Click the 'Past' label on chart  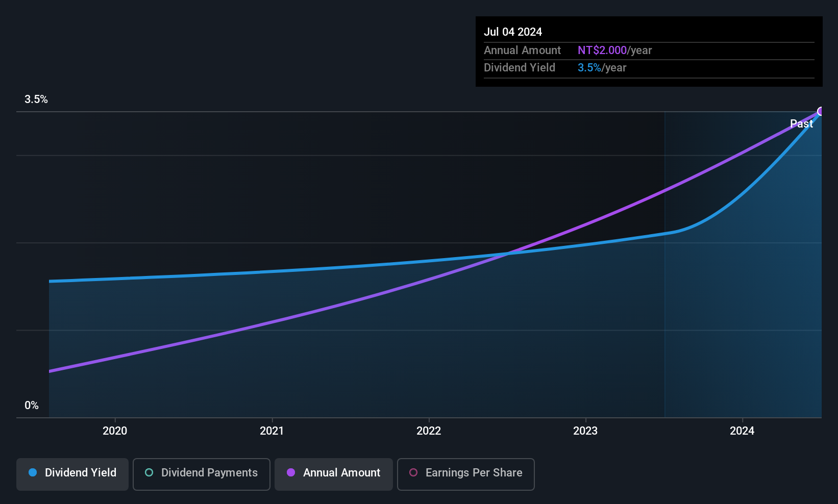pyautogui.click(x=801, y=124)
